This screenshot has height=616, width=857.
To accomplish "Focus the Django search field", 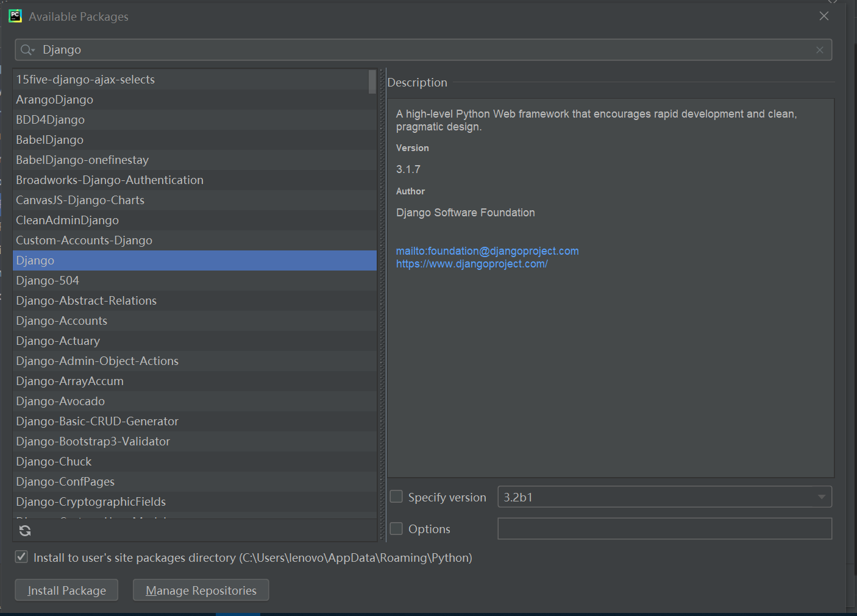I will (x=424, y=50).
